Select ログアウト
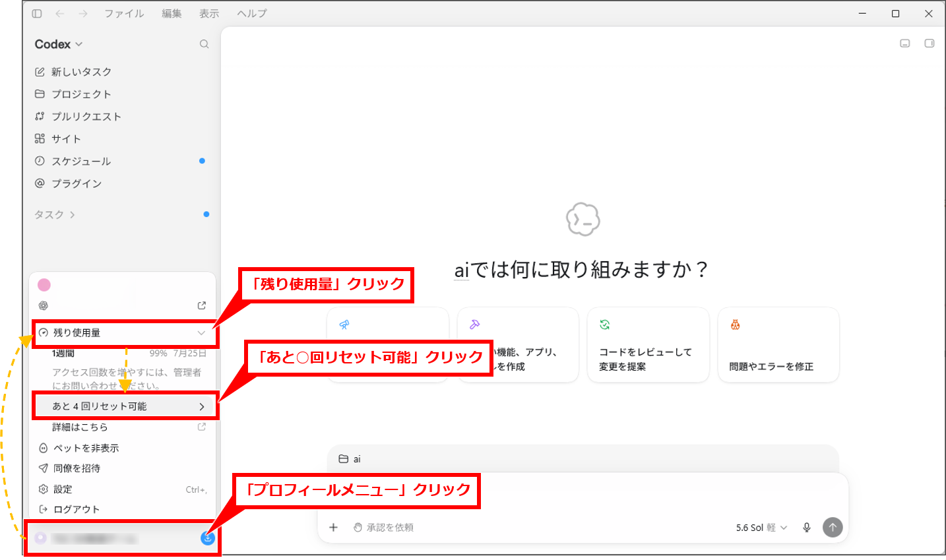Image resolution: width=946 pixels, height=560 pixels. click(123, 510)
